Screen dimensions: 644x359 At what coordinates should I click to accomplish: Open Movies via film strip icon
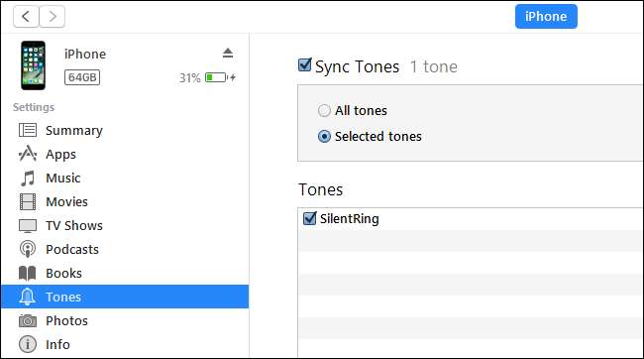tap(28, 202)
